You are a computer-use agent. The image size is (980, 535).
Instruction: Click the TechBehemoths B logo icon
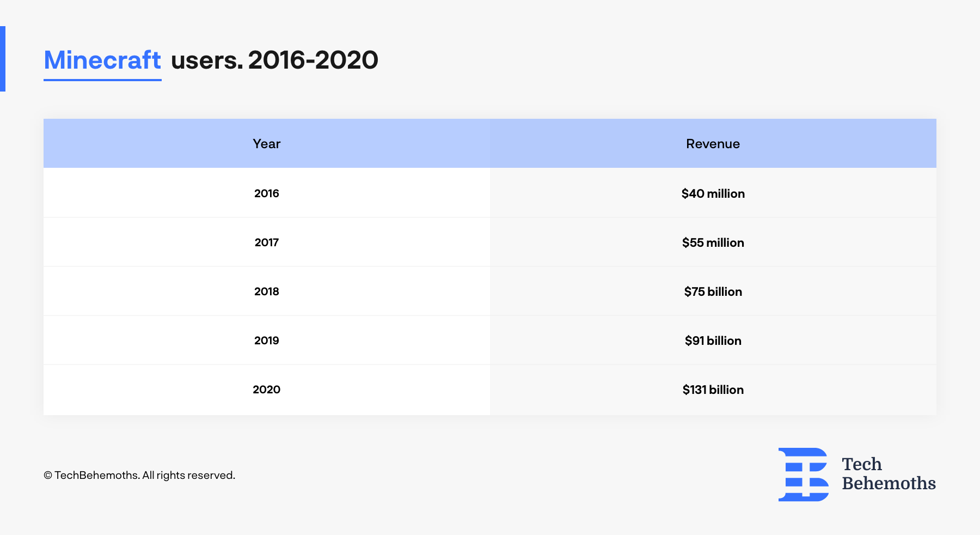tap(804, 475)
